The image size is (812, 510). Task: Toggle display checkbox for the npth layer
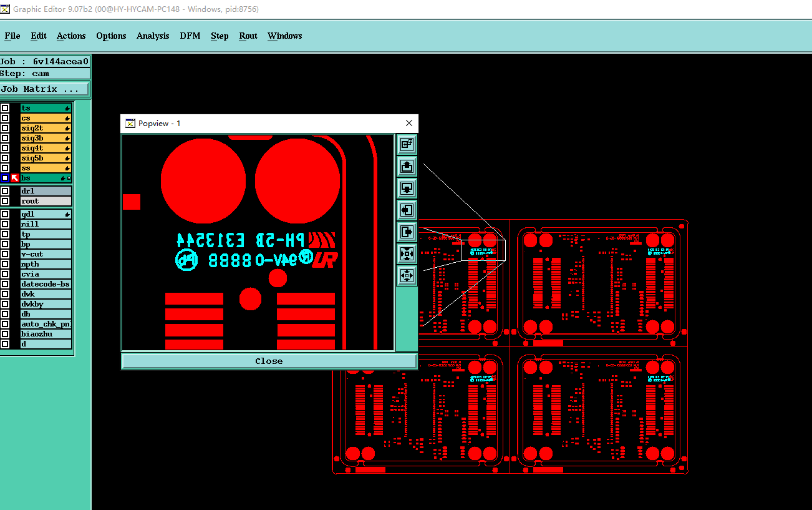click(5, 264)
